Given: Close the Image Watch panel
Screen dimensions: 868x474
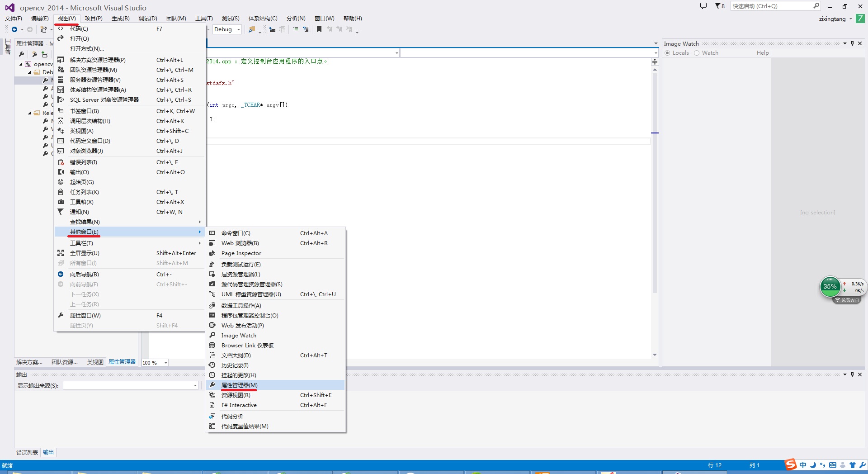Looking at the screenshot, I should [x=860, y=43].
